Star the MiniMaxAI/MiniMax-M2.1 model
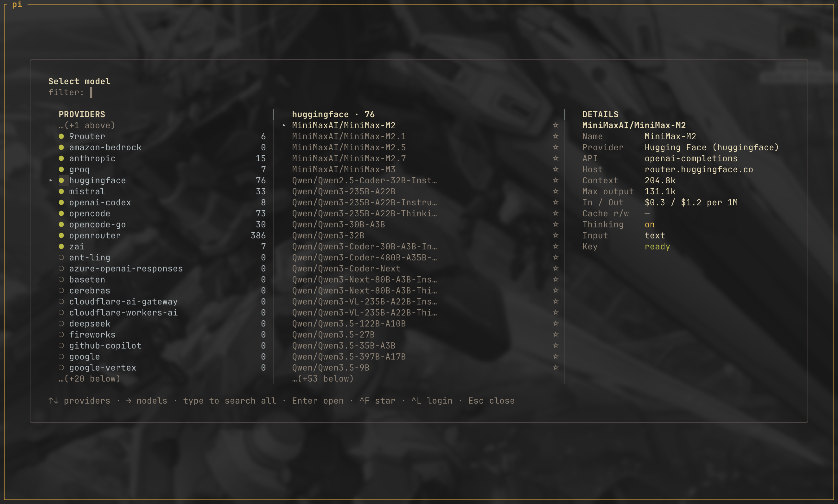This screenshot has width=838, height=504. (555, 136)
